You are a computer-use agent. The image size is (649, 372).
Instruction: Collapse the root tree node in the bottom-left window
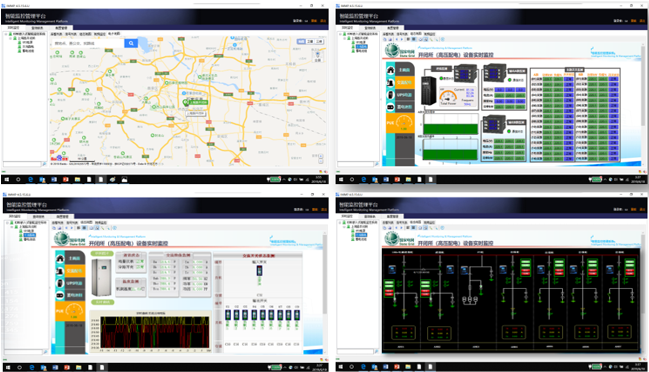(6, 223)
